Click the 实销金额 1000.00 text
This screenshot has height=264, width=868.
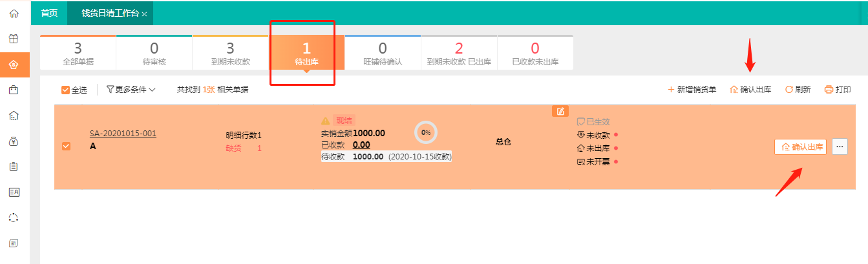pyautogui.click(x=353, y=133)
